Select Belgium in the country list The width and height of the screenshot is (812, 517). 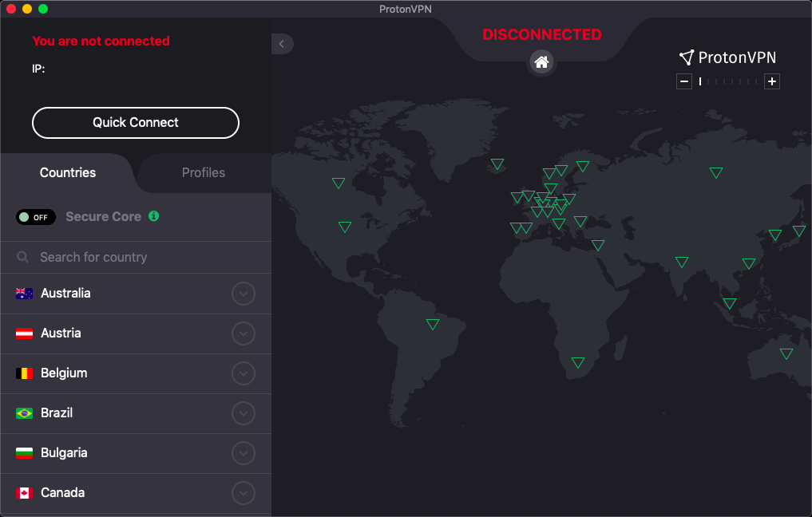[x=136, y=373]
